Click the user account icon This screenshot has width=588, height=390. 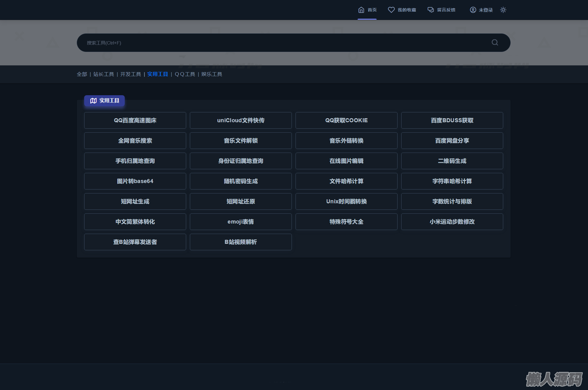click(x=473, y=10)
